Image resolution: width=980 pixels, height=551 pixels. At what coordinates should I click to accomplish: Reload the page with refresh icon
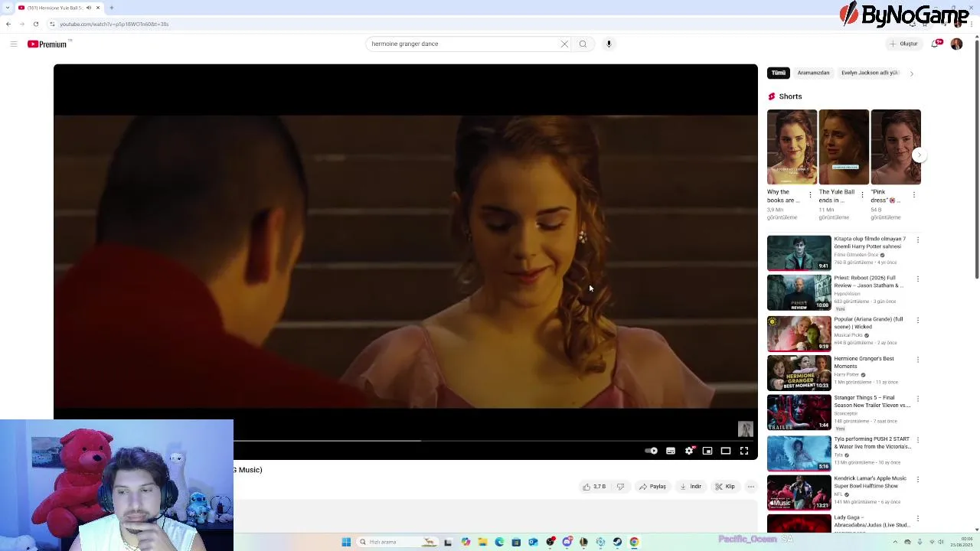click(x=35, y=24)
